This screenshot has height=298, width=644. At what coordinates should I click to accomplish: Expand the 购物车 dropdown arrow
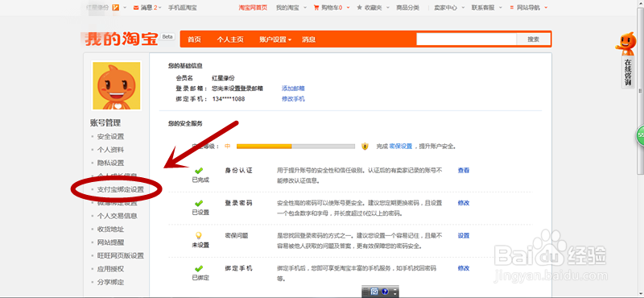pos(349,7)
